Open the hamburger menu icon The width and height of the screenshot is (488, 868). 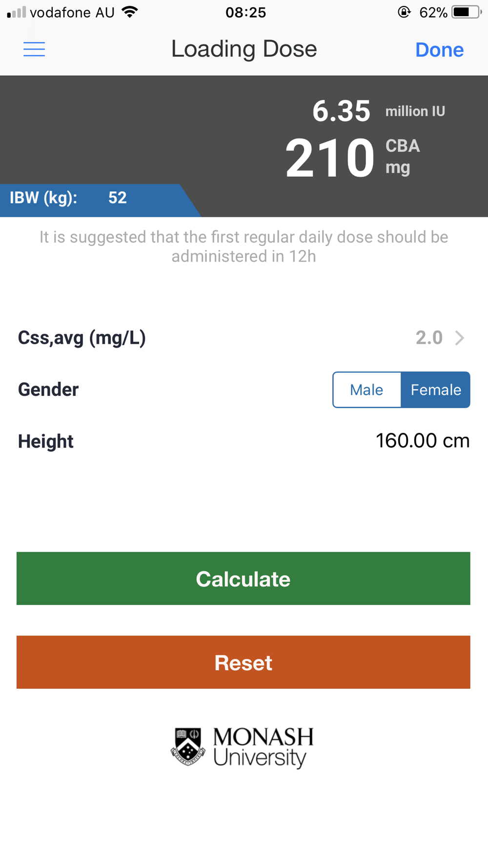(x=34, y=49)
